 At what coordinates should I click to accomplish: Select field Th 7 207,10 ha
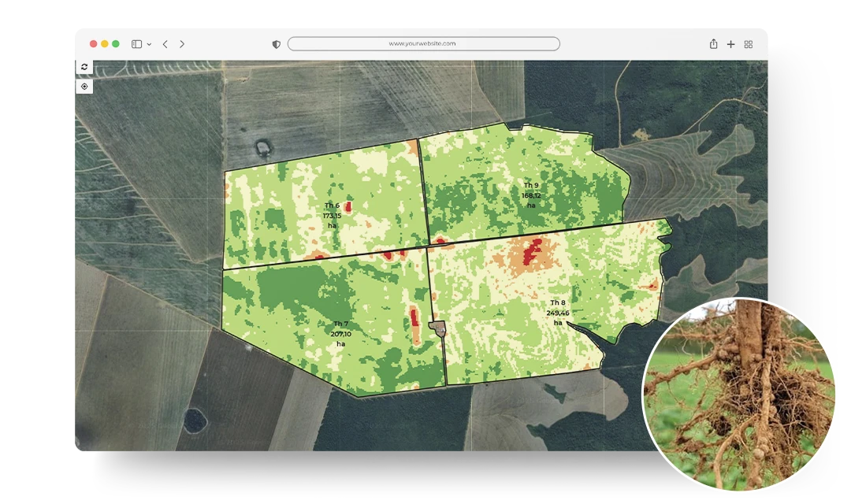coord(340,333)
